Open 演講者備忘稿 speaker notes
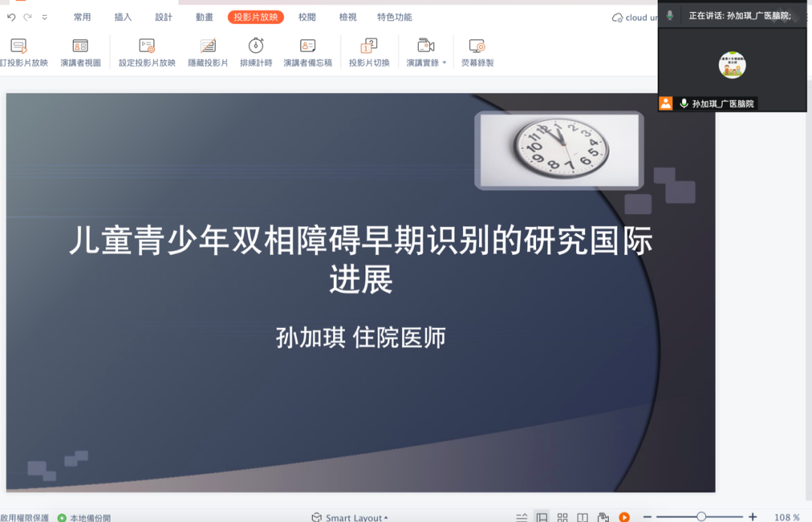The height and width of the screenshot is (522, 812). tap(308, 53)
